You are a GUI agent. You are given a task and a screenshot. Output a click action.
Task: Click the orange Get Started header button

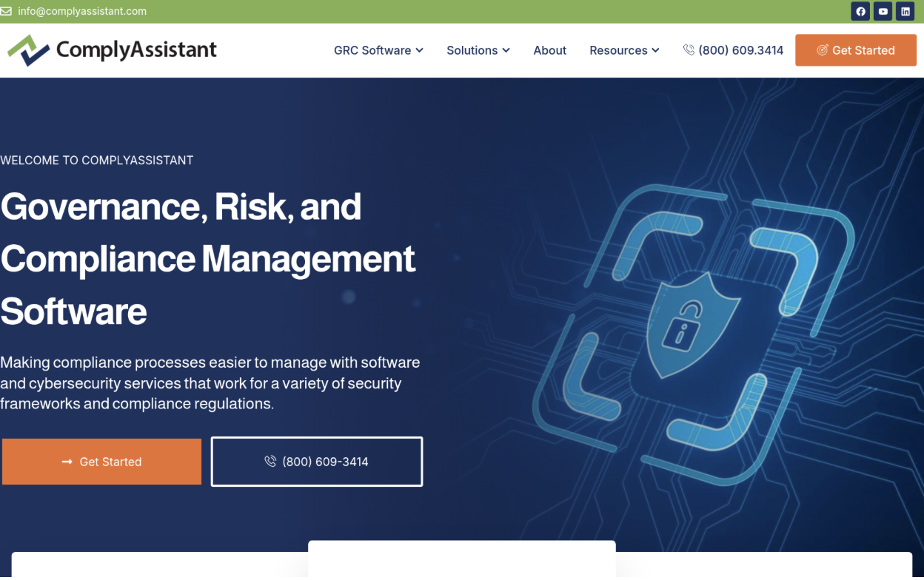tap(856, 50)
